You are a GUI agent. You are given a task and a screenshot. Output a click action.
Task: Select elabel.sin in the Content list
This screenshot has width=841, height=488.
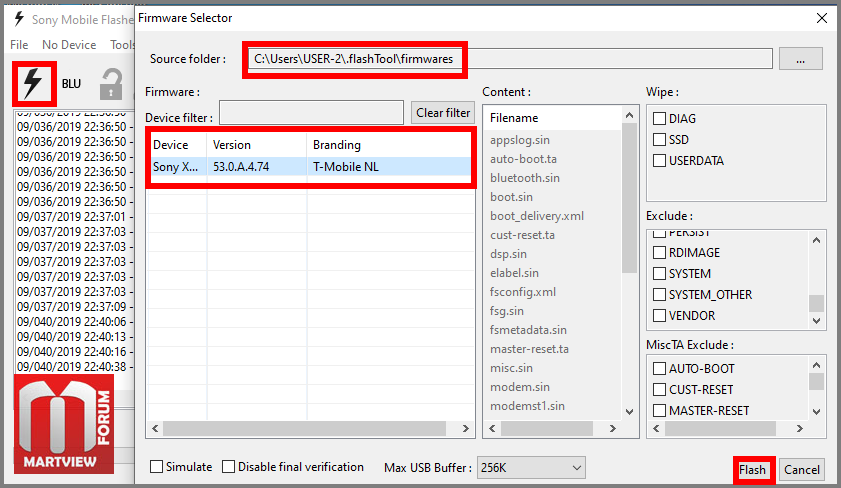(x=514, y=273)
